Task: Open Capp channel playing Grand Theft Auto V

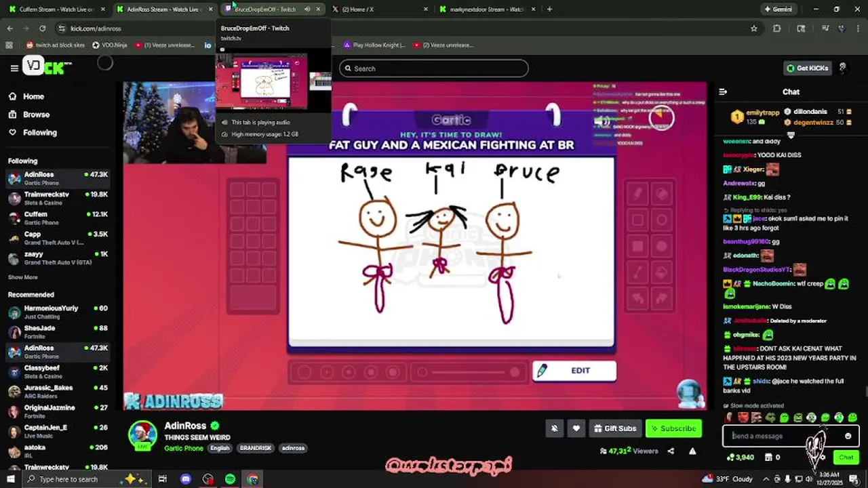Action: click(58, 237)
